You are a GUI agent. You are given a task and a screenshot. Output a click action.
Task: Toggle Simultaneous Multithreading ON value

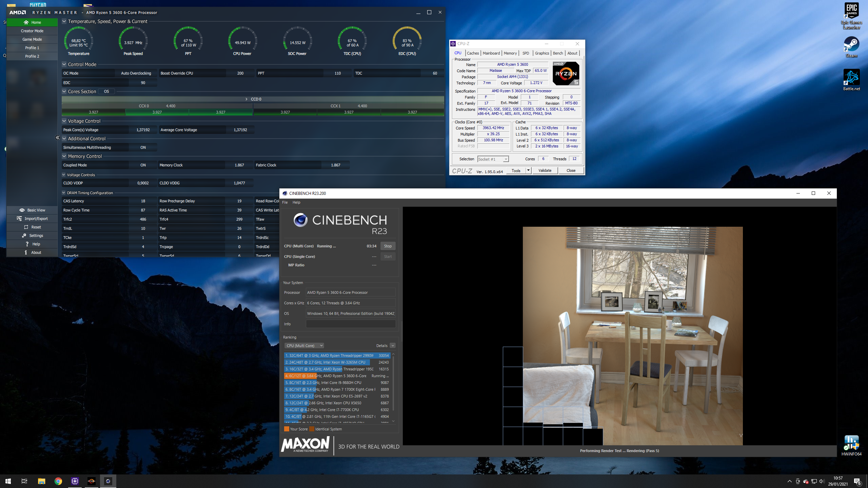tap(143, 147)
